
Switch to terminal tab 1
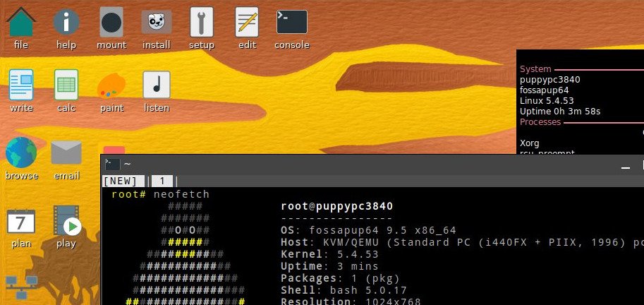click(x=162, y=181)
